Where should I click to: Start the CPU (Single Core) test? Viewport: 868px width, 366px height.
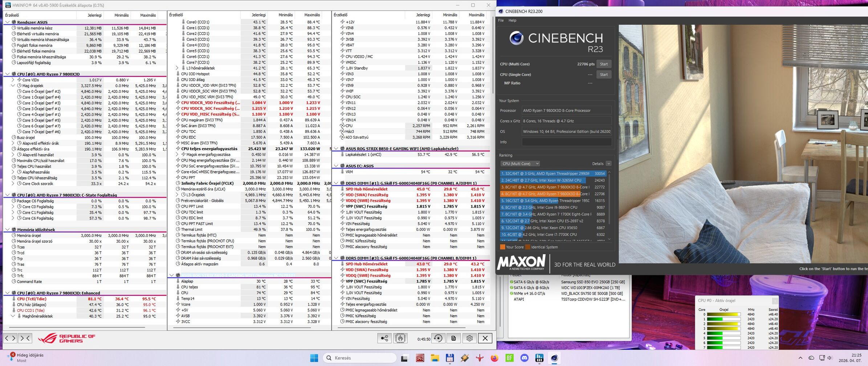click(x=604, y=75)
